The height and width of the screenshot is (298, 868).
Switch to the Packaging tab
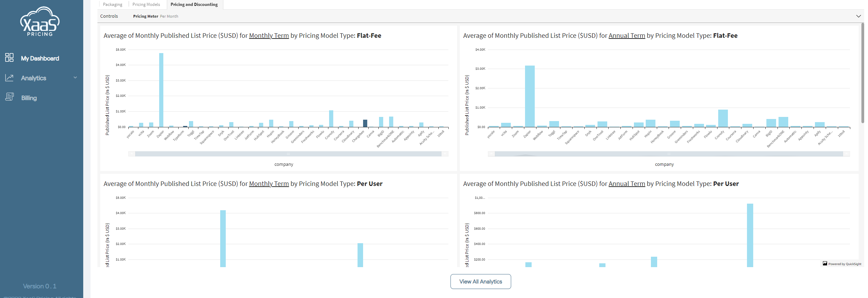pos(113,5)
